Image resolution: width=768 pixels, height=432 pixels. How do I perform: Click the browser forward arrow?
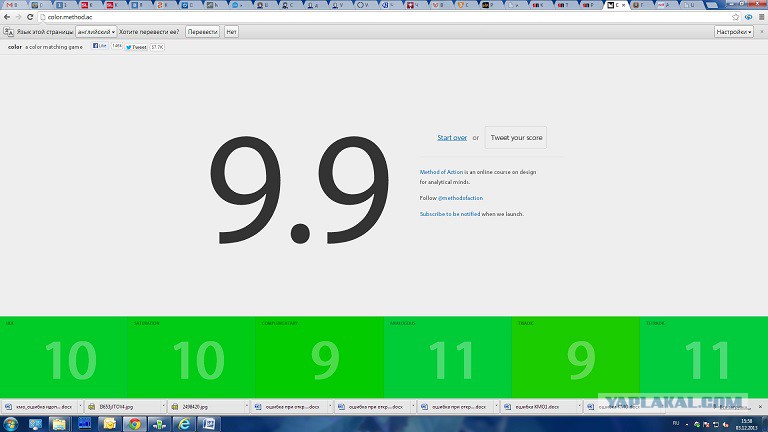pos(18,17)
